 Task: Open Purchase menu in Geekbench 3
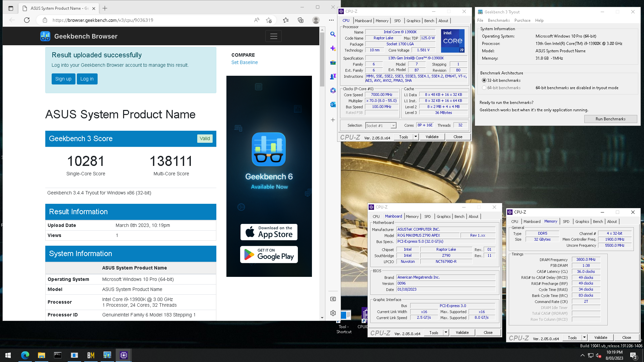[522, 20]
